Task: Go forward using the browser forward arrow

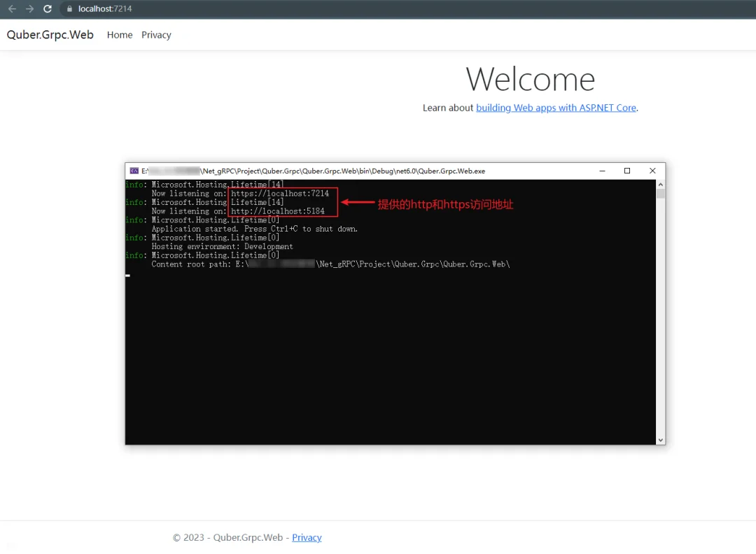Action: pyautogui.click(x=29, y=8)
